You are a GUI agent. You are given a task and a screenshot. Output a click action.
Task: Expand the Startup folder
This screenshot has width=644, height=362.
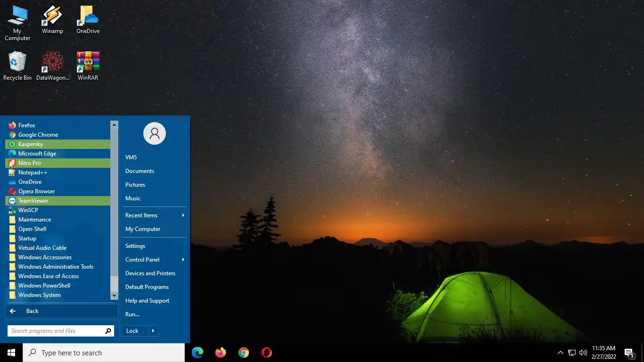click(x=58, y=239)
